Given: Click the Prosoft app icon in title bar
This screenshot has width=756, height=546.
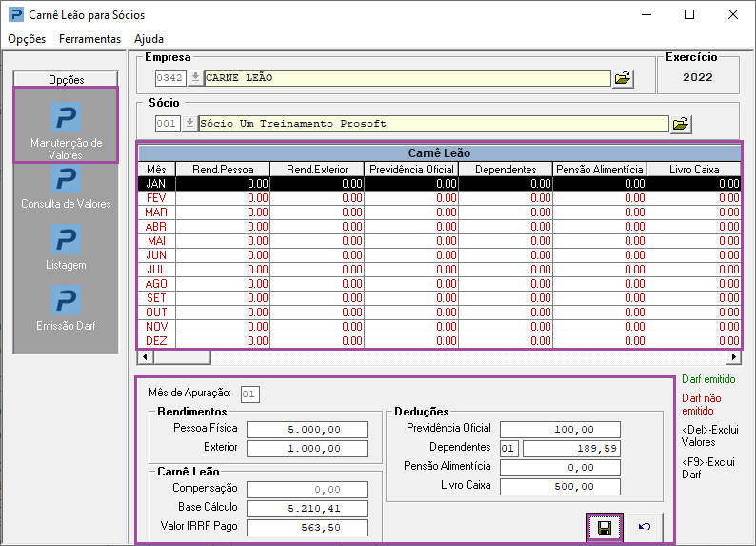Looking at the screenshot, I should click(16, 14).
